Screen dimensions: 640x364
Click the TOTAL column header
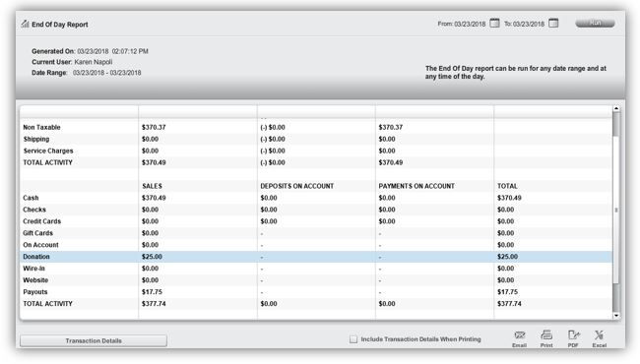[507, 186]
